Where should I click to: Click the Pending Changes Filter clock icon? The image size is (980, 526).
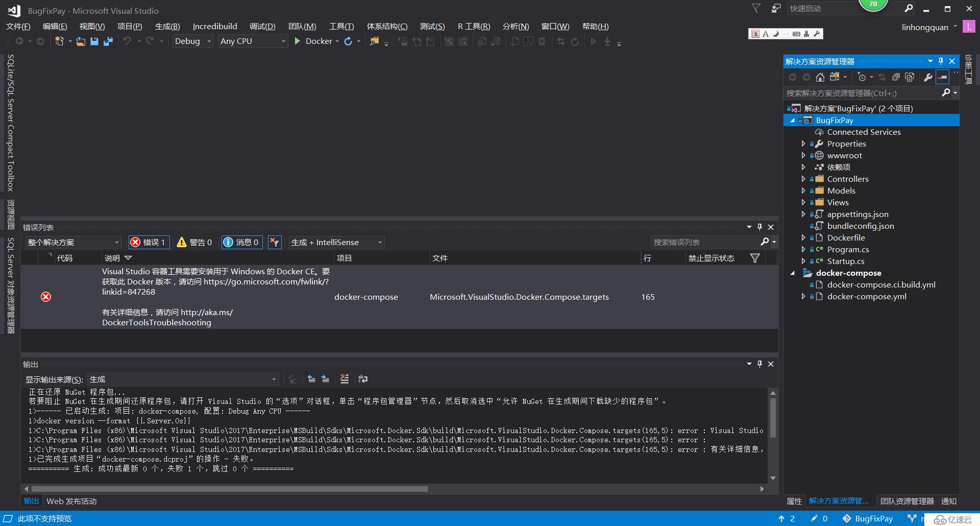click(x=862, y=77)
